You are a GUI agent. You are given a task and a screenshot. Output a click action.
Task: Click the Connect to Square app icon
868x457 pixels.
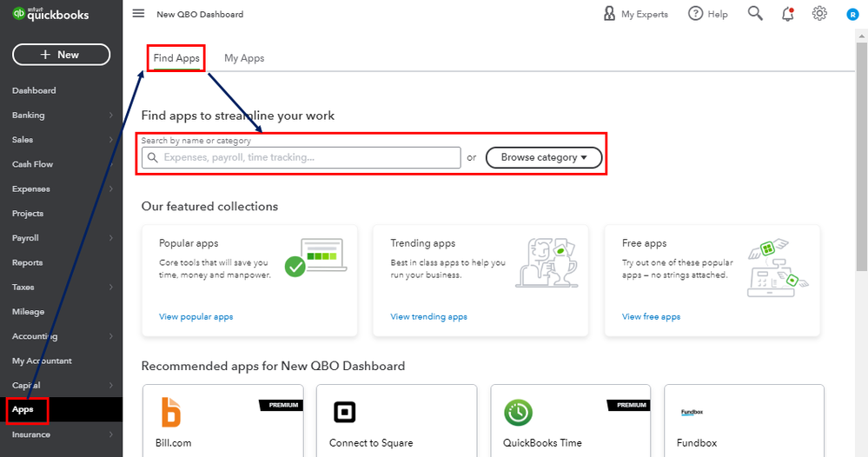tap(344, 412)
